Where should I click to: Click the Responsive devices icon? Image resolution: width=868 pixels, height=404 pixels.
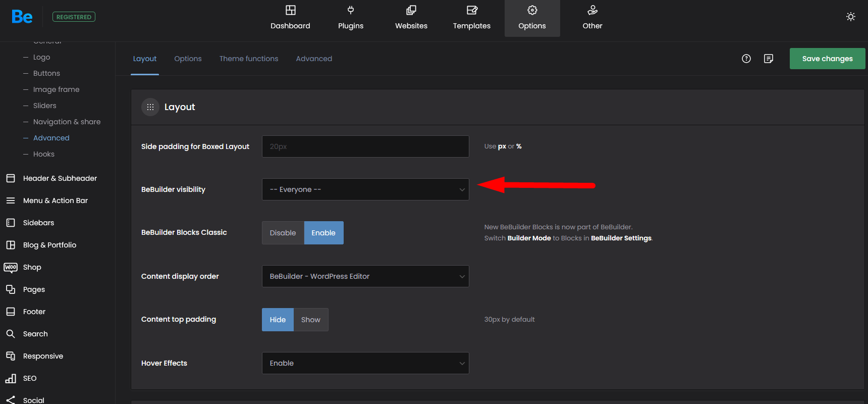11,356
